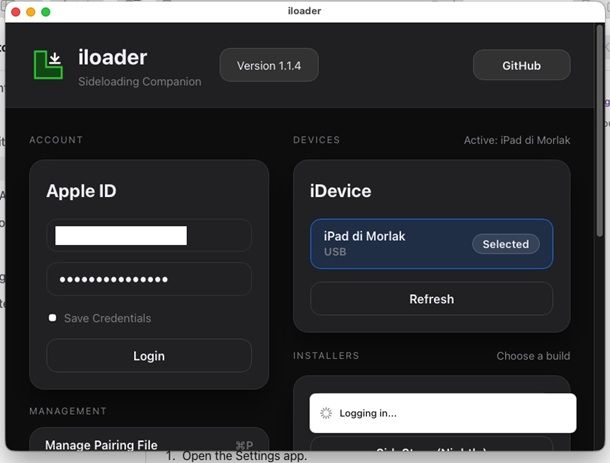Screen dimensions: 610x463
Task: Close the iloader window
Action: [16, 12]
